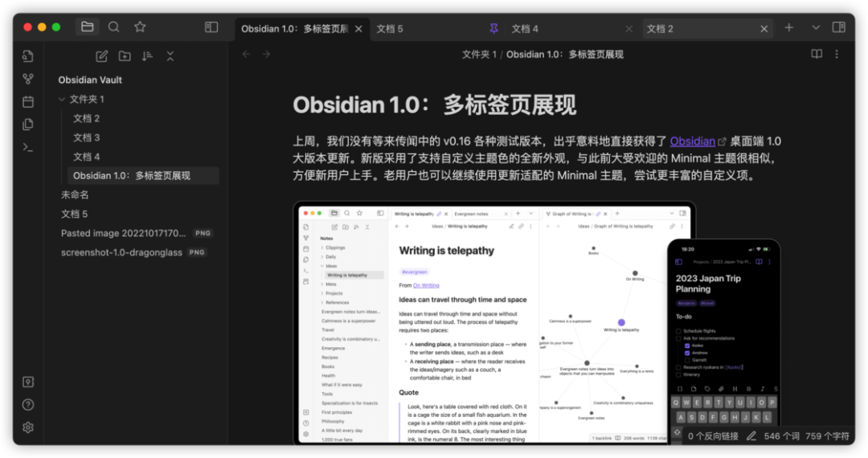
Task: Click the Obsidian Vault name
Action: [90, 80]
